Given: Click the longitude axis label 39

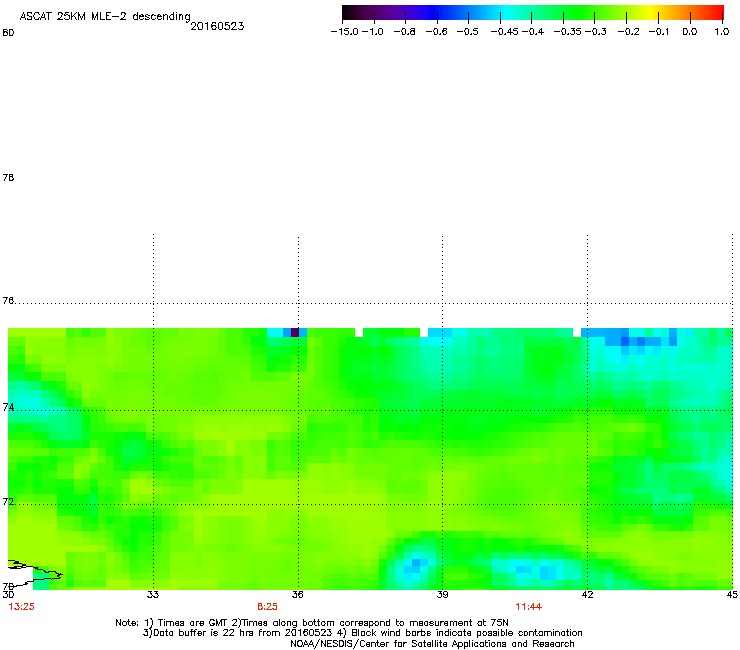Looking at the screenshot, I should [442, 595].
